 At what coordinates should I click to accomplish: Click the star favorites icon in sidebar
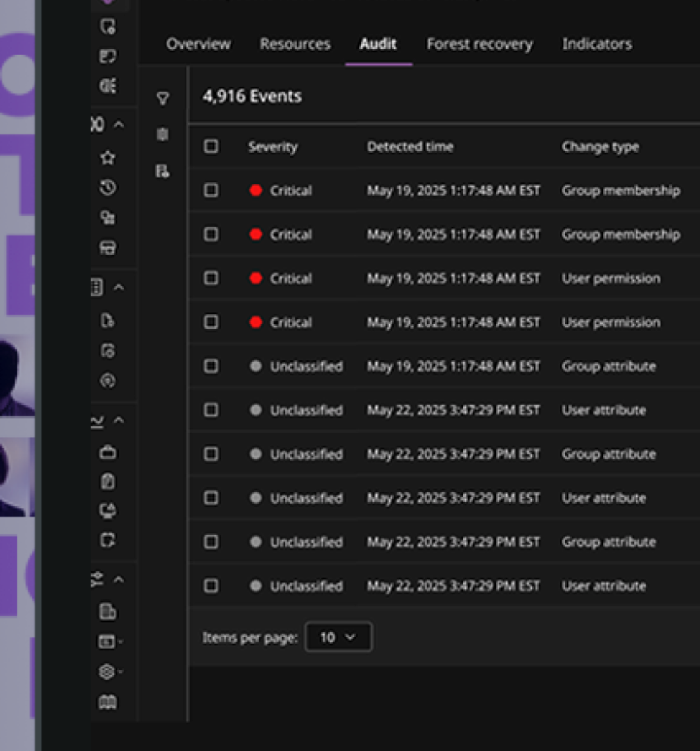107,158
